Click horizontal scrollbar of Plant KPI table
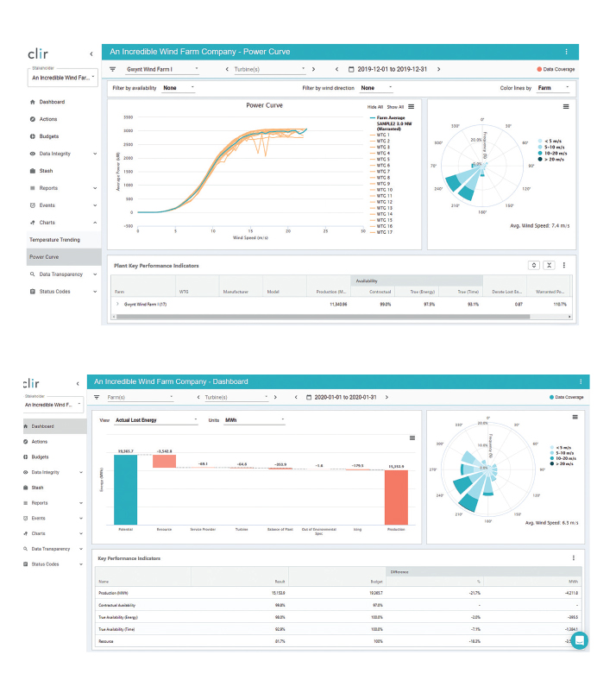Image resolution: width=616 pixels, height=680 pixels. 323,317
